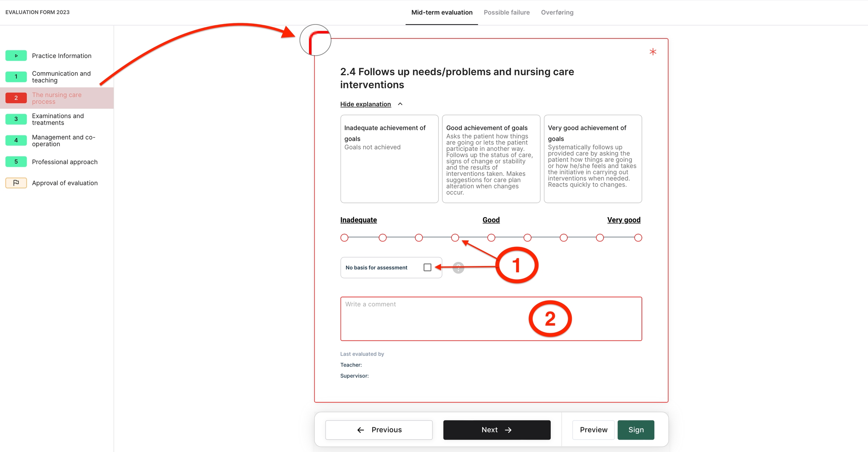The width and height of the screenshot is (868, 452).
Task: Check the No basis for assessment box
Action: (427, 268)
